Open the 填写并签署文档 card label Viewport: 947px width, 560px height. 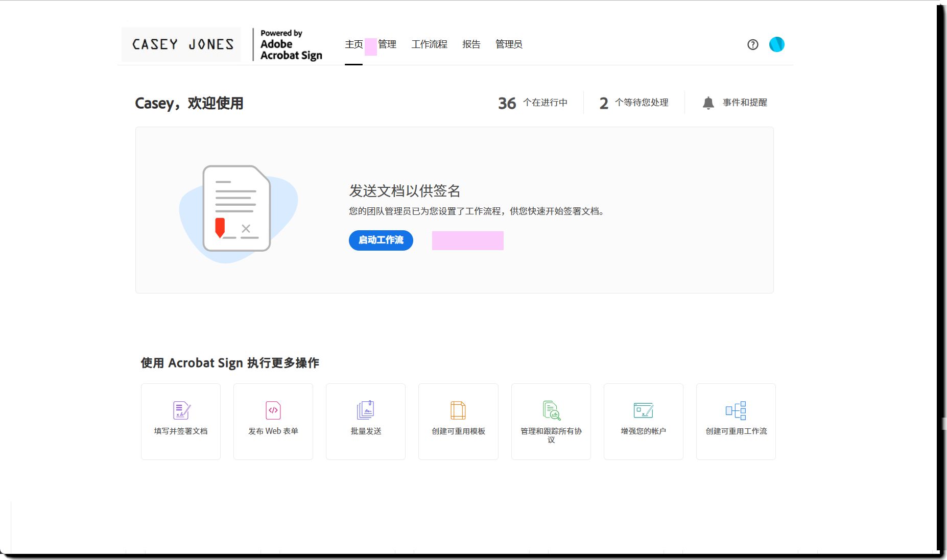pyautogui.click(x=181, y=431)
